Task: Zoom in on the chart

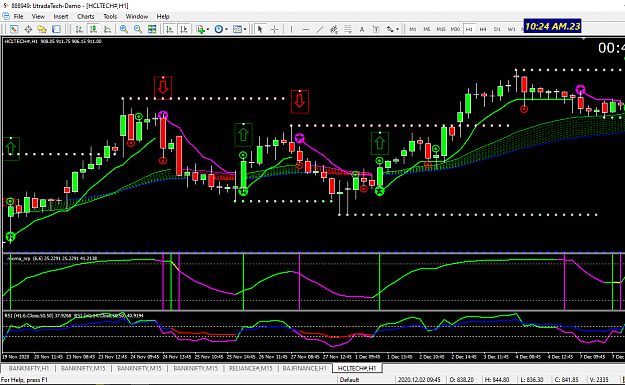Action: [x=124, y=29]
